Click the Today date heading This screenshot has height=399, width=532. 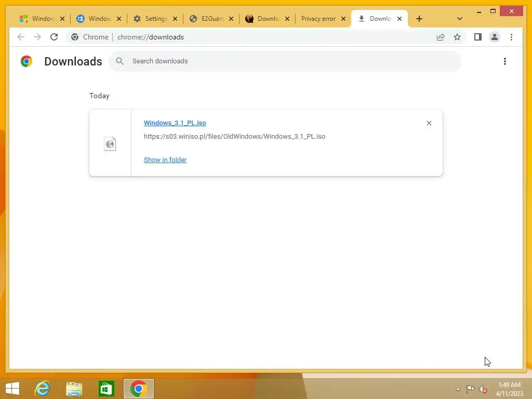(x=99, y=96)
